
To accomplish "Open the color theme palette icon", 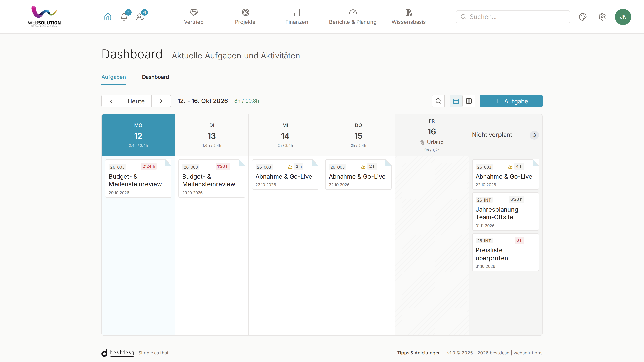I will (583, 17).
